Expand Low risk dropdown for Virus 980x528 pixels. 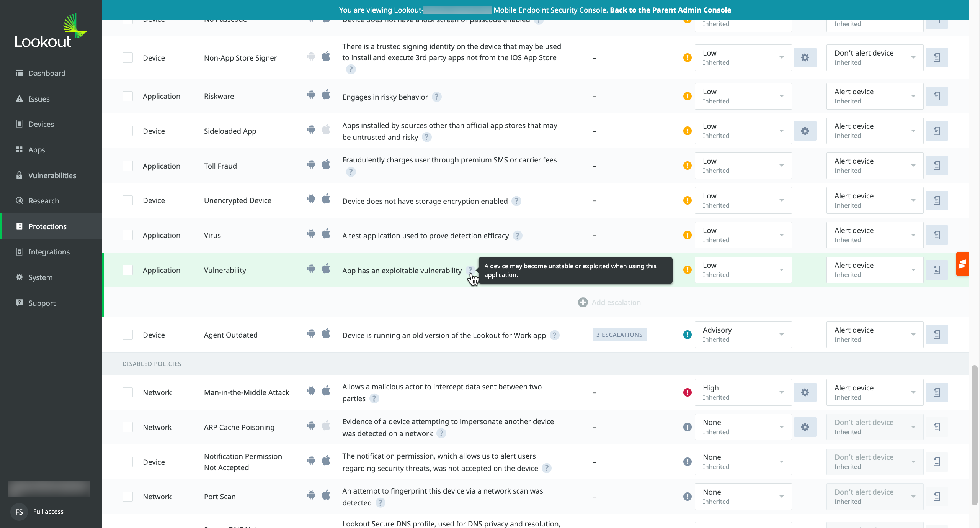743,235
